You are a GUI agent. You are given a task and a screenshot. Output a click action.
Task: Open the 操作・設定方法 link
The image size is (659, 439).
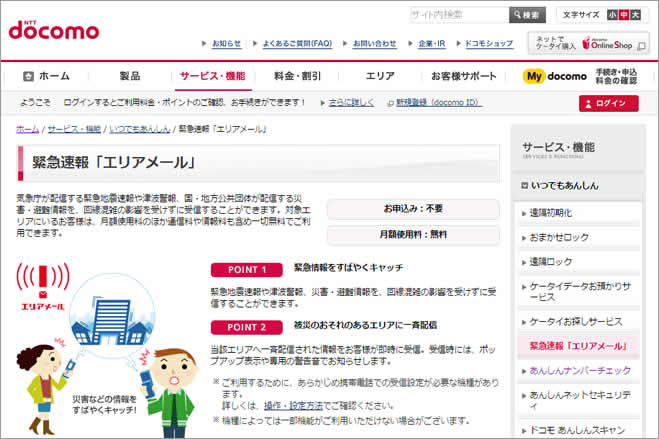click(293, 406)
